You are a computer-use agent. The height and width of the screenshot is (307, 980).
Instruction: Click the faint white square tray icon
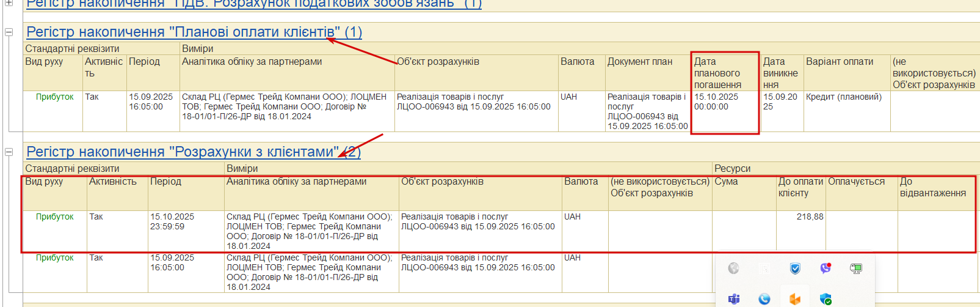click(x=764, y=268)
